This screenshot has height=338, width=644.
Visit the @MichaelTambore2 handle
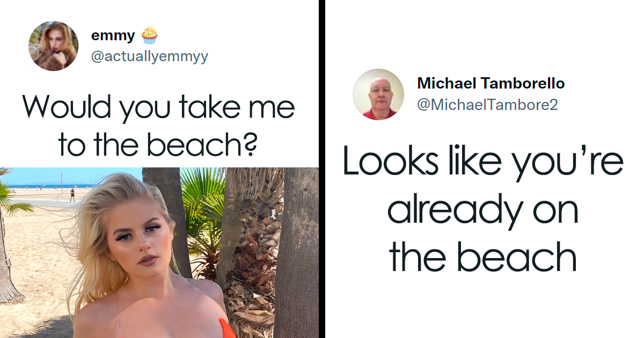[487, 105]
